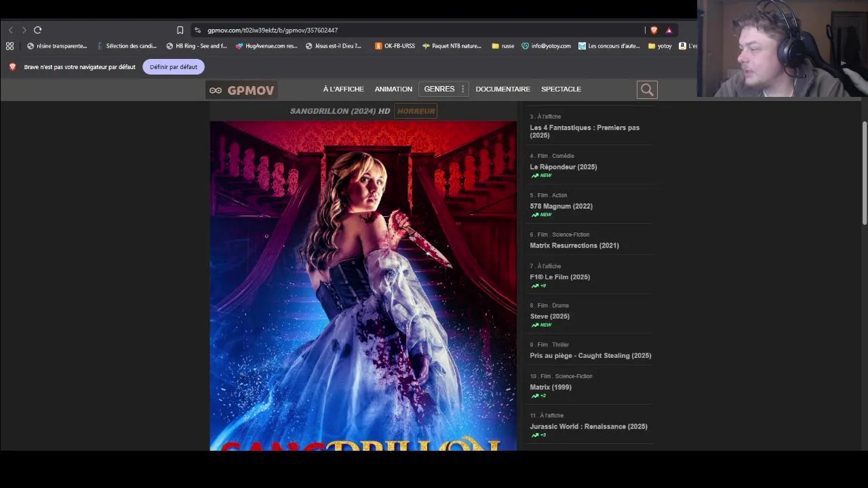Image resolution: width=868 pixels, height=488 pixels.
Task: Click the browser forward arrow
Action: click(x=24, y=30)
